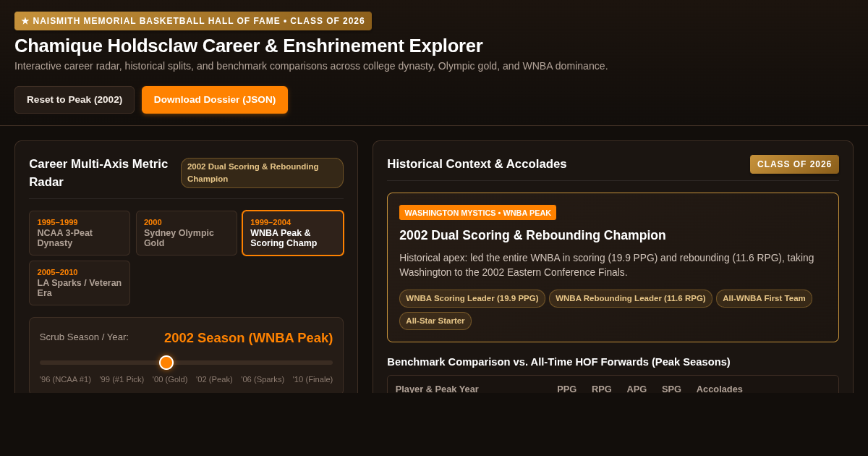Click Reset to Peak (2002) button
The height and width of the screenshot is (456, 868).
pyautogui.click(x=75, y=100)
